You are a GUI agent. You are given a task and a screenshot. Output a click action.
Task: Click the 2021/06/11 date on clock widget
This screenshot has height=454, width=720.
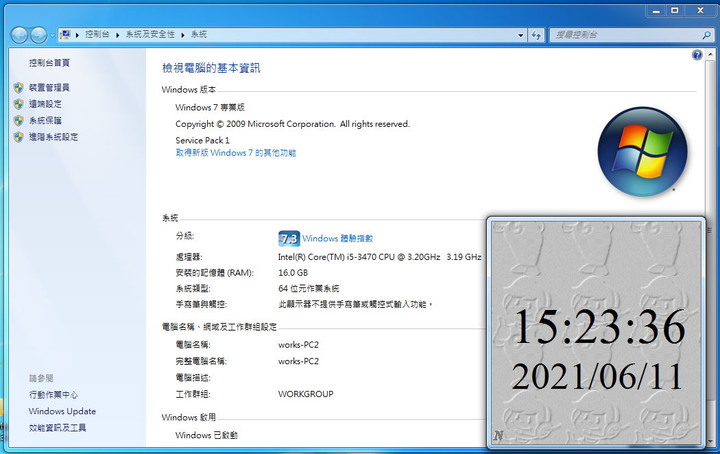tap(597, 377)
